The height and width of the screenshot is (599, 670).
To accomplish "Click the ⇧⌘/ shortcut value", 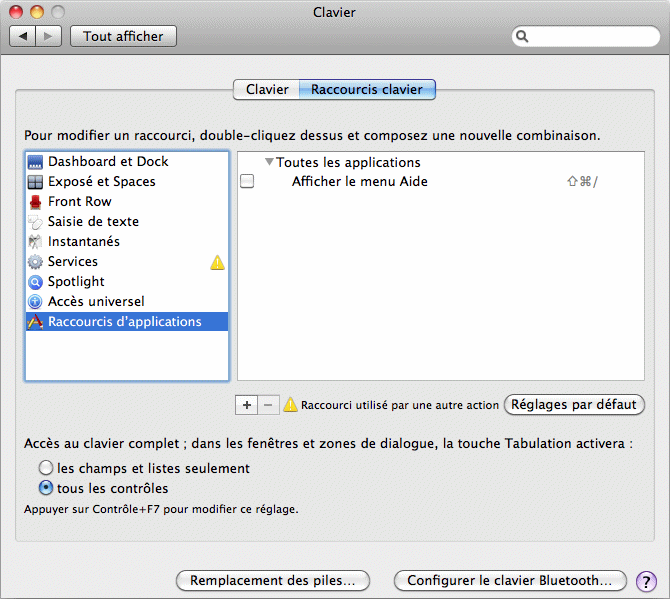I will coord(582,182).
